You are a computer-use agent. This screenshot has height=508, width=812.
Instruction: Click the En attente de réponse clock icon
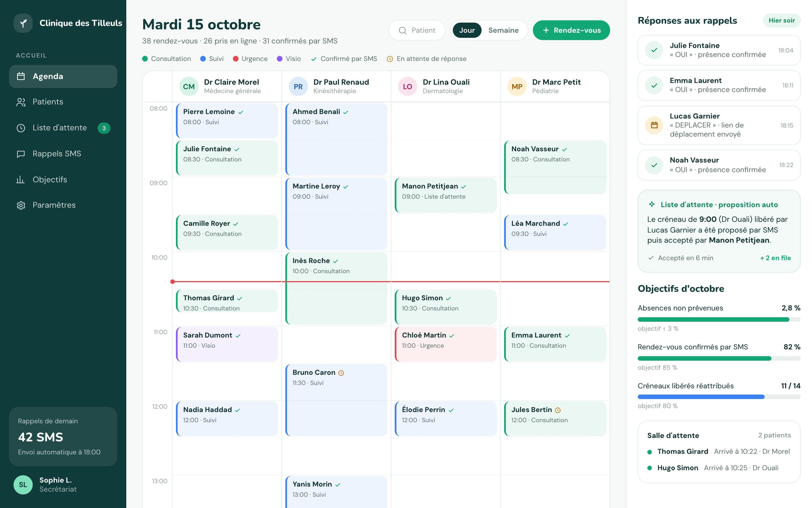pyautogui.click(x=390, y=59)
